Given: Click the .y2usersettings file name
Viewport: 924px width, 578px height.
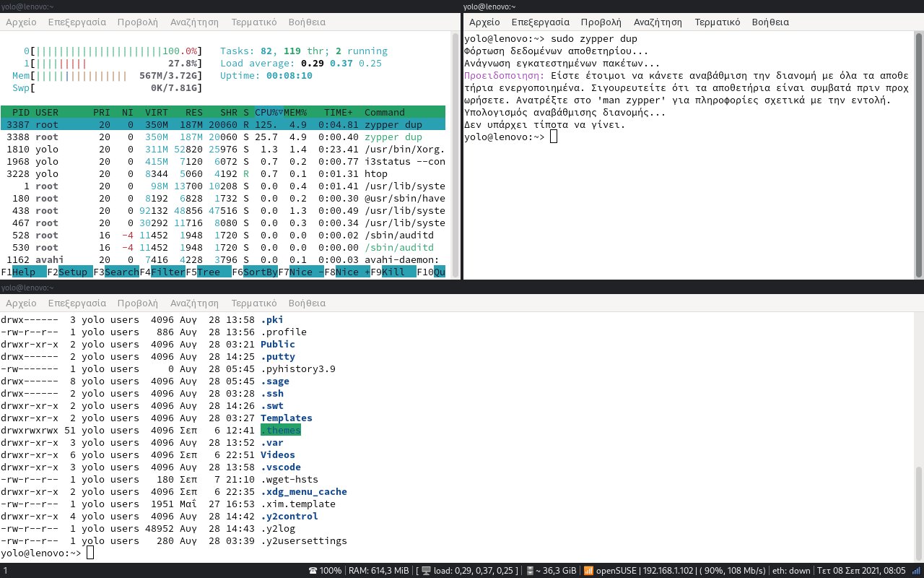Looking at the screenshot, I should (304, 540).
